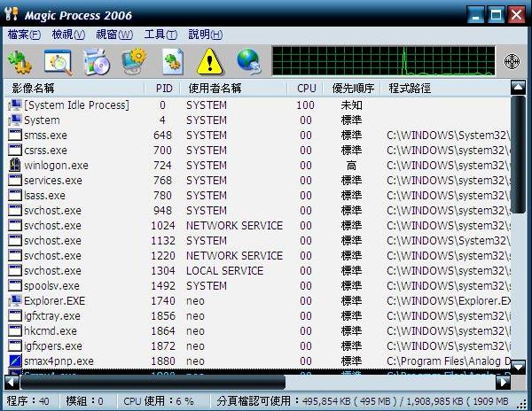Image resolution: width=532 pixels, height=411 pixels.
Task: Click the yellow warning triangle icon
Action: click(x=209, y=62)
